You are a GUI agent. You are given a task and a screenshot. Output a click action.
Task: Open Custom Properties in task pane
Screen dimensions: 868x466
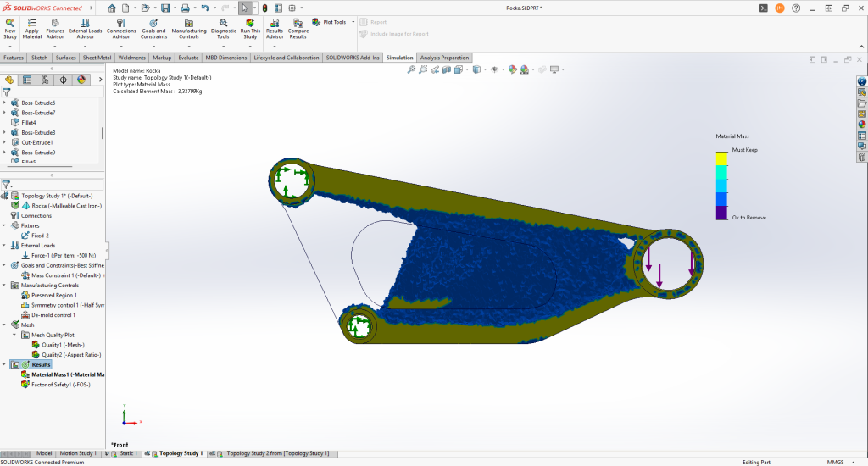862,136
